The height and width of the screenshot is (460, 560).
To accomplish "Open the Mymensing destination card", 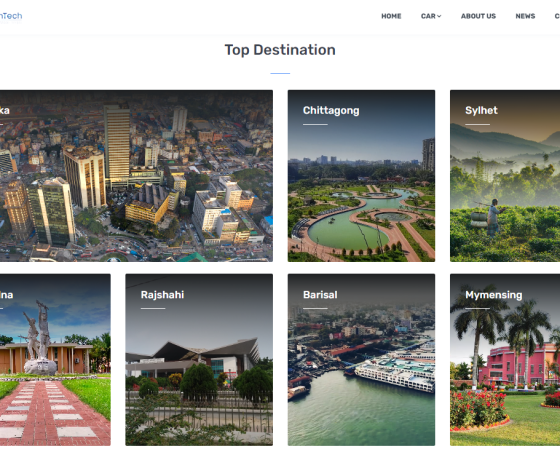I will [505, 360].
